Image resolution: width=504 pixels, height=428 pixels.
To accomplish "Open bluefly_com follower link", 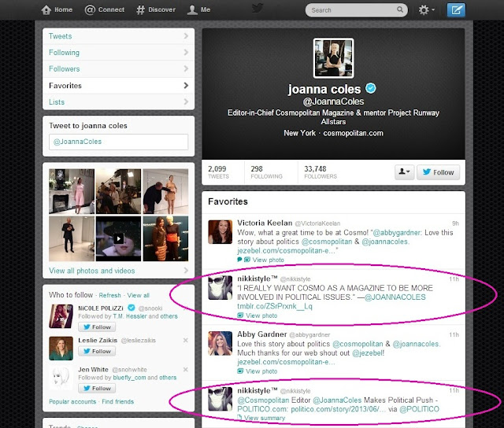I will tap(129, 378).
